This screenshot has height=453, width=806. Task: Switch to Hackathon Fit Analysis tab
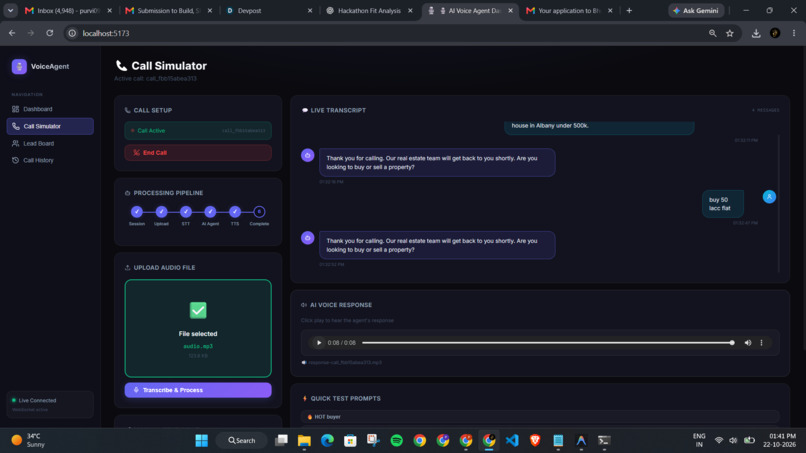click(x=369, y=10)
